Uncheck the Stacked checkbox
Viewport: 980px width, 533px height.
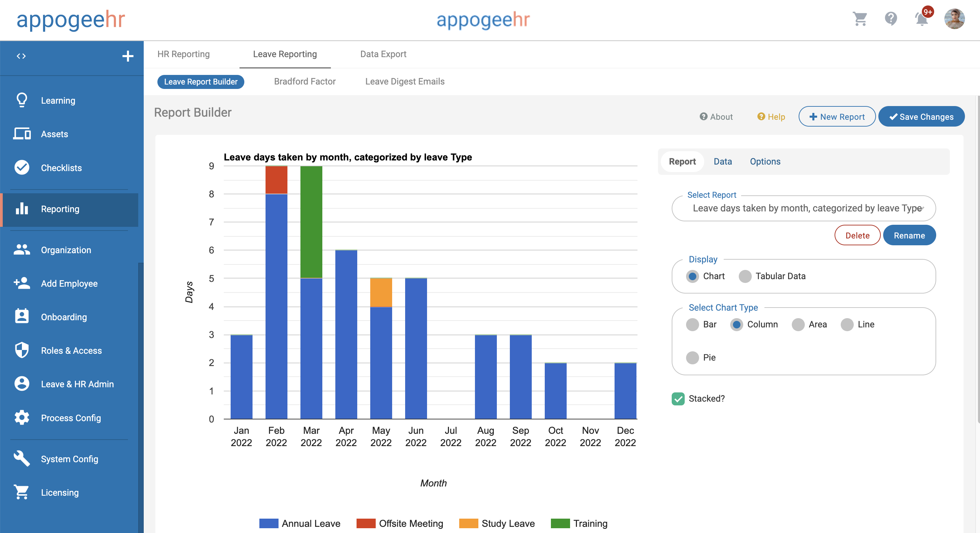coord(678,399)
